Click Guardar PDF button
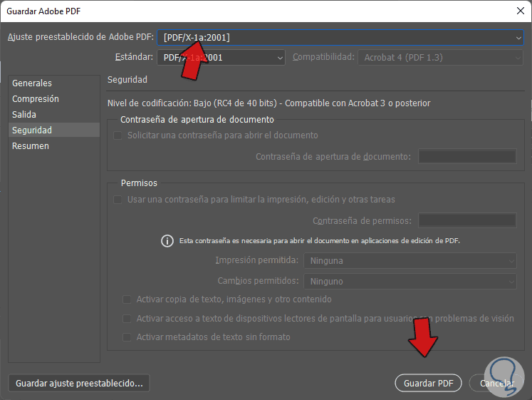 428,383
